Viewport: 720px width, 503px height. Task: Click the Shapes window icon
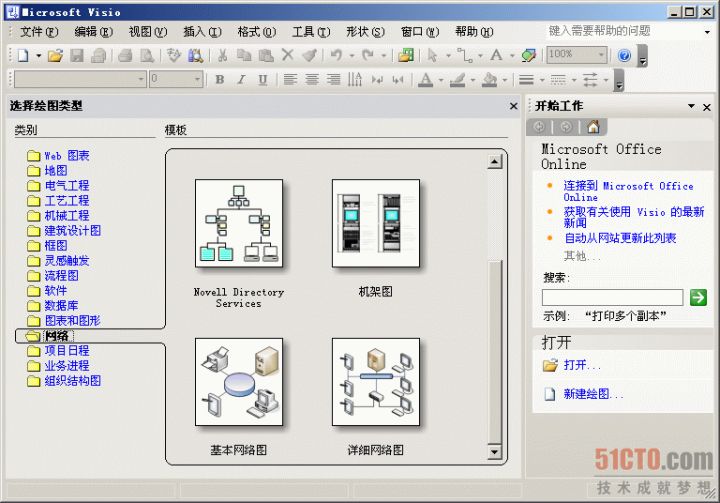point(406,56)
